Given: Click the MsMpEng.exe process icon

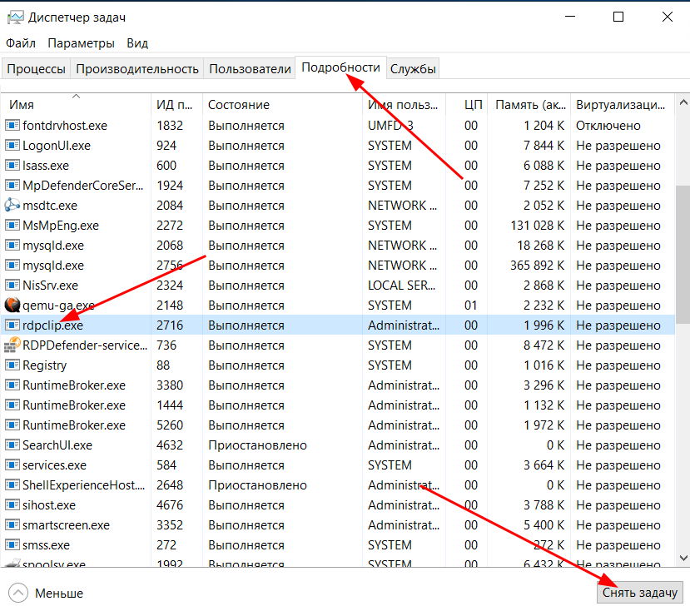Looking at the screenshot, I should 12,226.
